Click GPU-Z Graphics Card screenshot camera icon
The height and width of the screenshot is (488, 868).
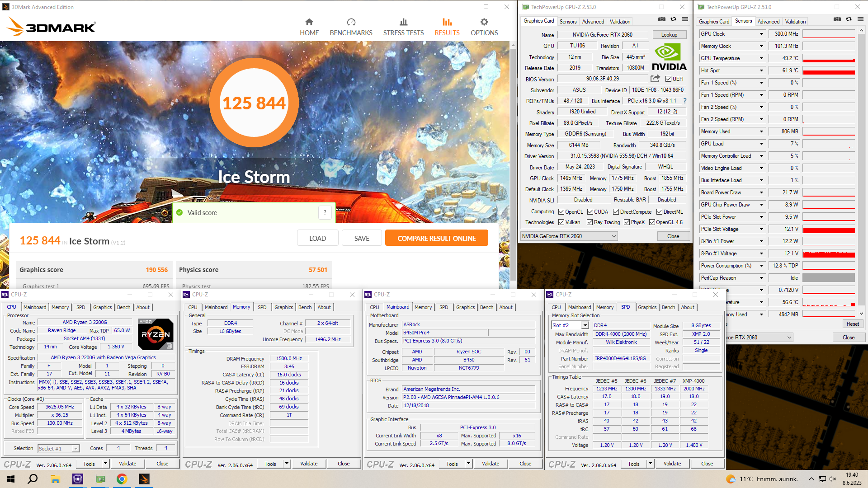pos(662,19)
